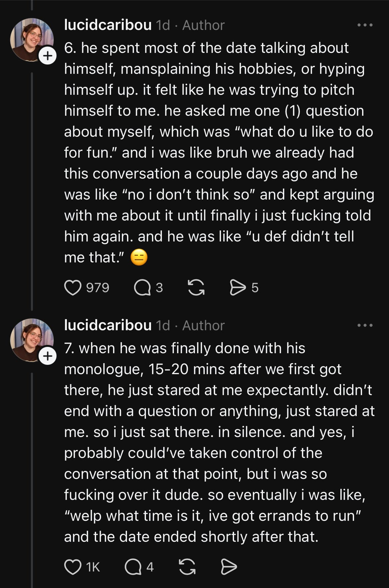
Task: Tap the share arrow on post 7
Action: [229, 567]
